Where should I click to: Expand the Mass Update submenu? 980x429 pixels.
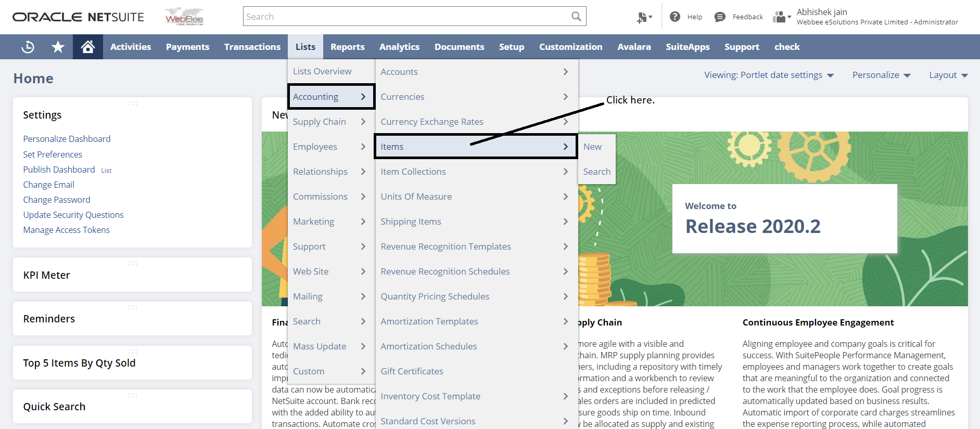pyautogui.click(x=331, y=346)
